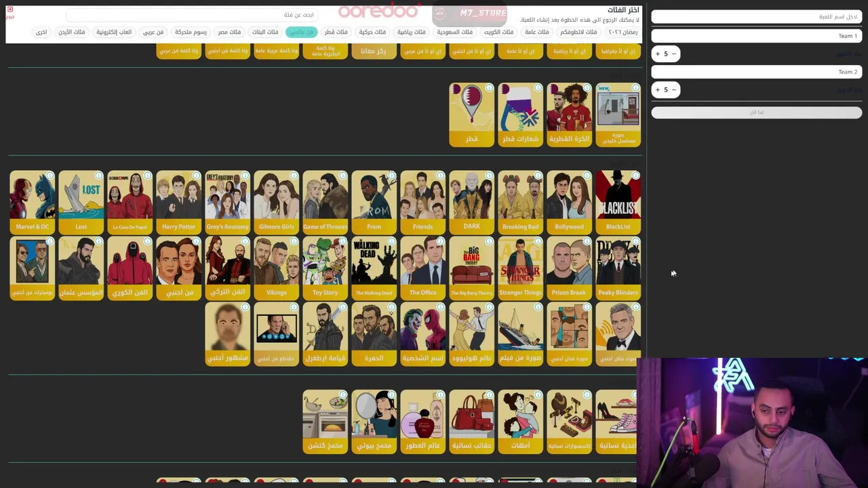Edit the Team 2 name field
Viewport: 868px width, 488px height.
click(757, 72)
